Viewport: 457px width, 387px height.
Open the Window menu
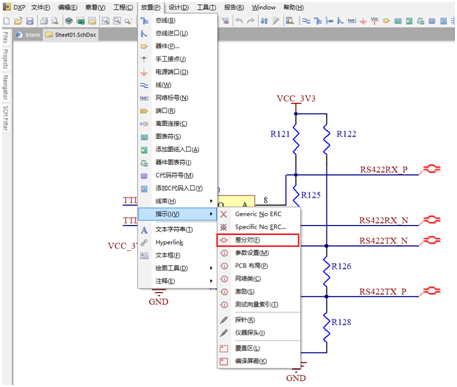coord(264,7)
